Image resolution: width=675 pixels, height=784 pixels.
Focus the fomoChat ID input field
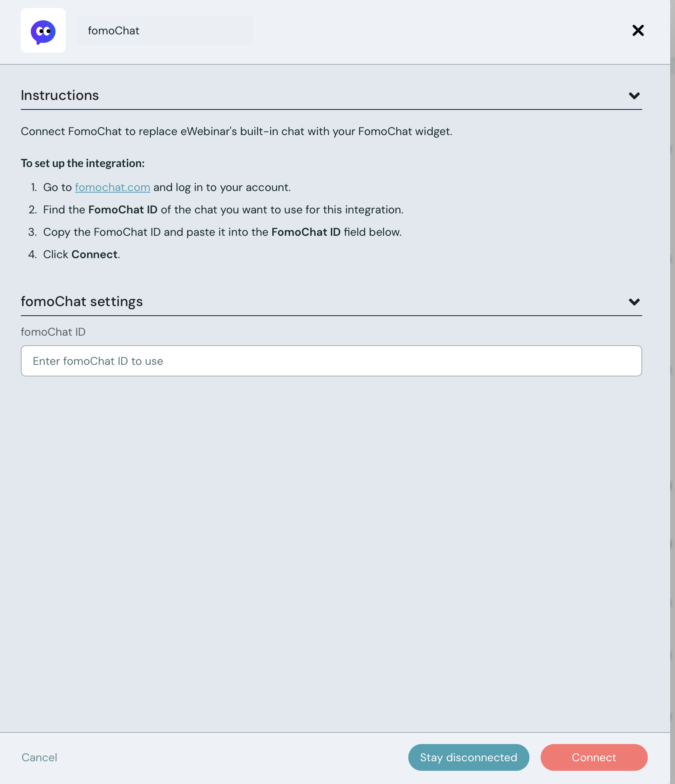click(x=331, y=361)
